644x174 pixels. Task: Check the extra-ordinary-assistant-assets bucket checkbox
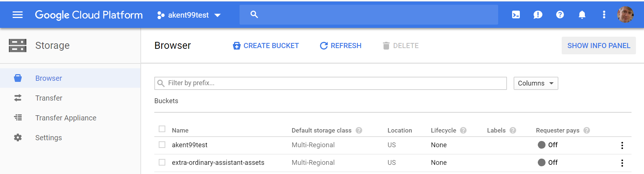click(162, 162)
